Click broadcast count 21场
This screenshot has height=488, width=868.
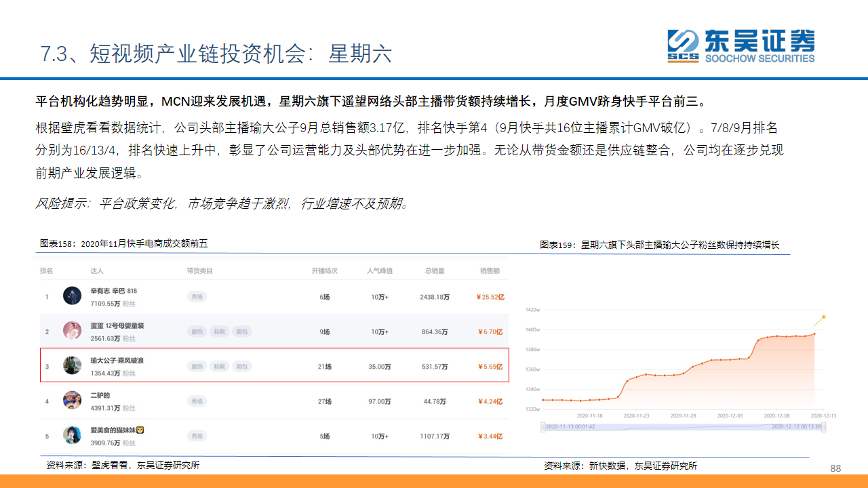(324, 367)
